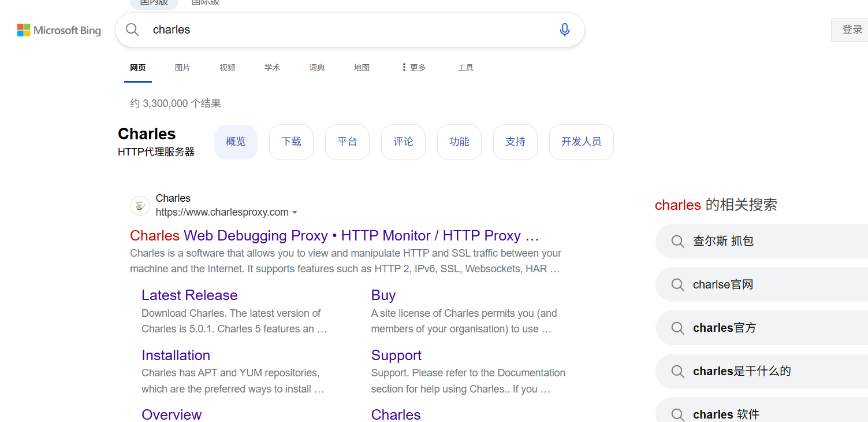Open the Charles sublink below Support
Image resolution: width=868 pixels, height=422 pixels.
396,414
